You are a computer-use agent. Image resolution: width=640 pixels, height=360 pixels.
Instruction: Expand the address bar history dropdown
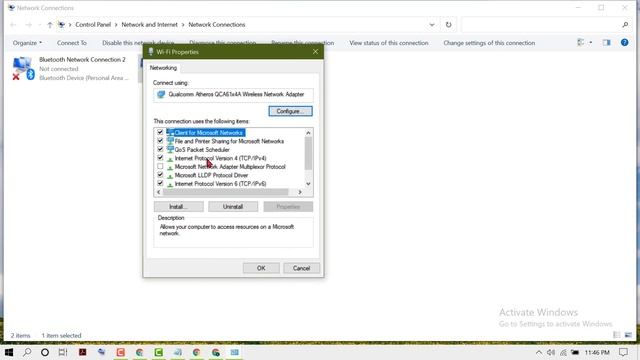(432, 24)
